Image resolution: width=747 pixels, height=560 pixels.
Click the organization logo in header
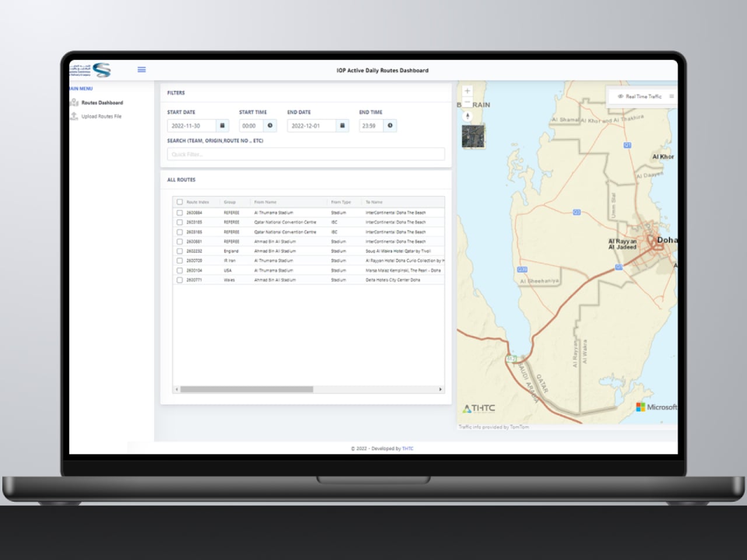(90, 70)
